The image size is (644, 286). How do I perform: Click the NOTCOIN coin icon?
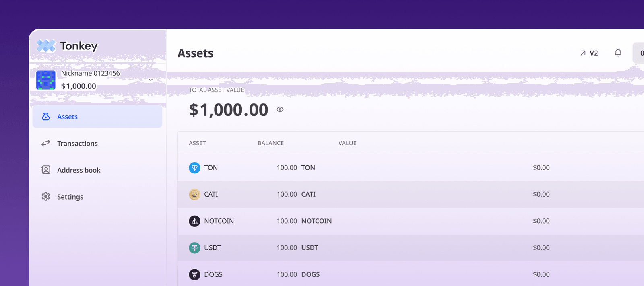(194, 221)
